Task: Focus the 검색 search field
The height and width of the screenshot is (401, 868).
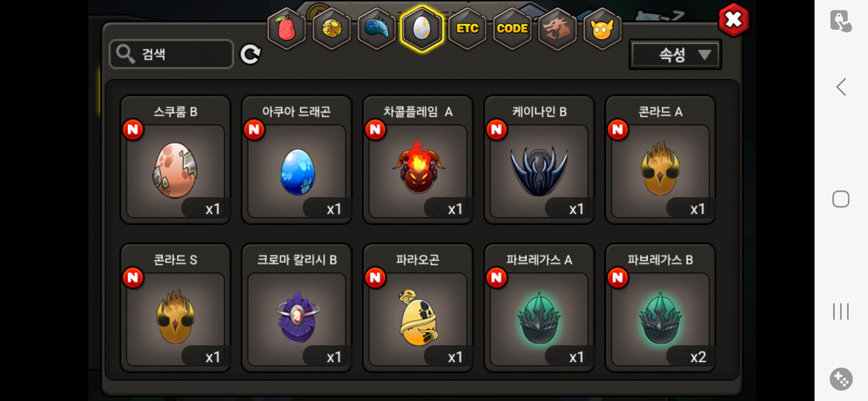Action: point(171,54)
